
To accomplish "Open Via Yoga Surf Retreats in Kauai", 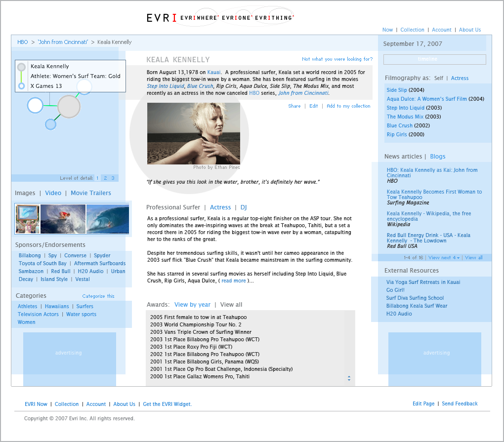I will click(x=423, y=282).
